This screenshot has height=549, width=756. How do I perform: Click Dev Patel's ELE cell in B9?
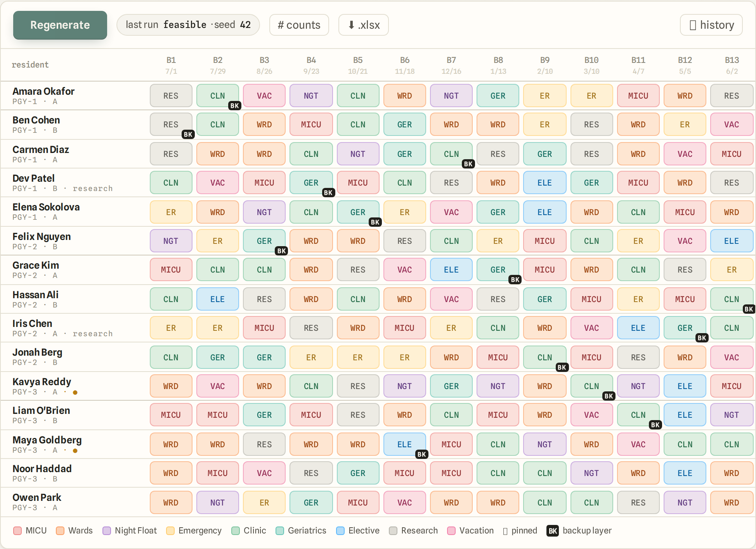545,182
